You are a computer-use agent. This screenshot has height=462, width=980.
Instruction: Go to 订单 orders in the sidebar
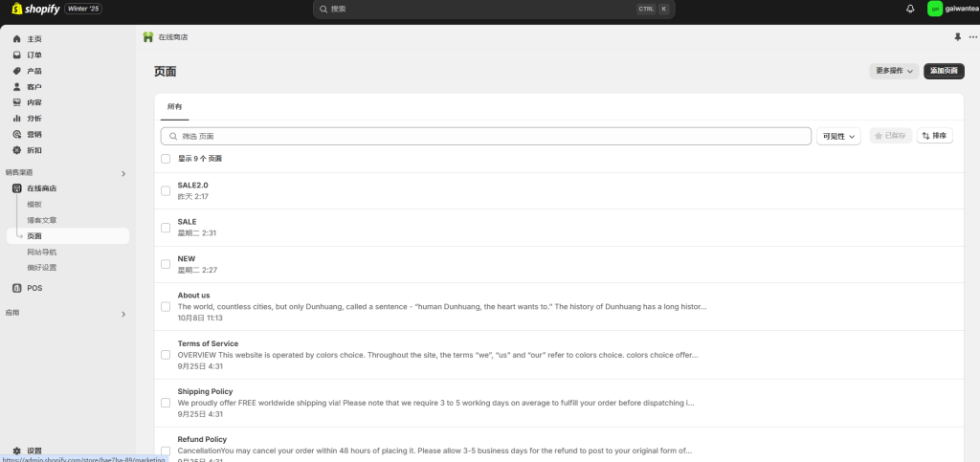33,55
